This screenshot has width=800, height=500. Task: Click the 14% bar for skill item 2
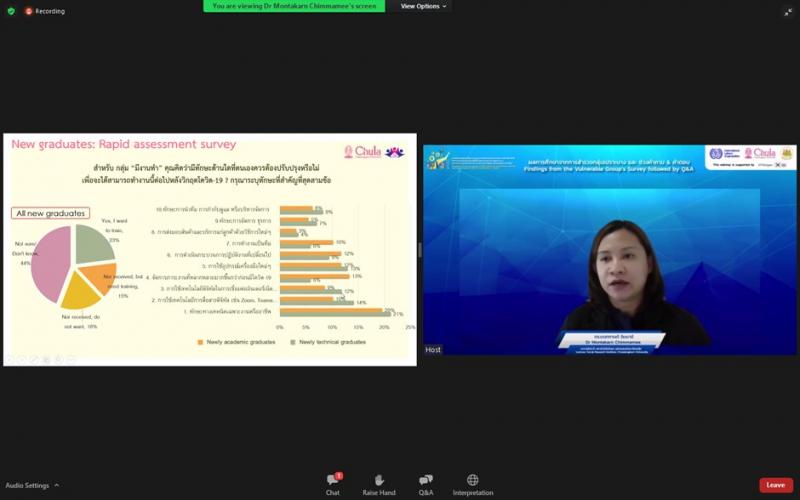317,303
